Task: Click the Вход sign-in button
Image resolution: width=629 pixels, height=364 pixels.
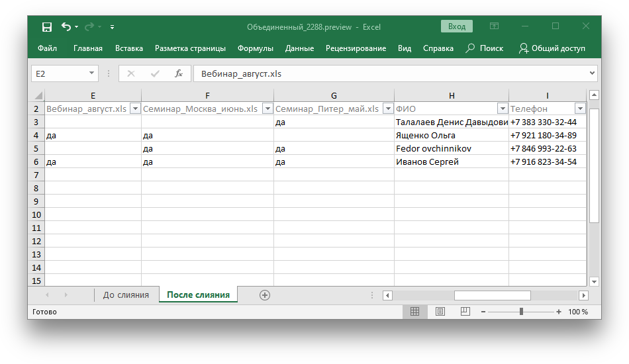Action: (x=457, y=26)
